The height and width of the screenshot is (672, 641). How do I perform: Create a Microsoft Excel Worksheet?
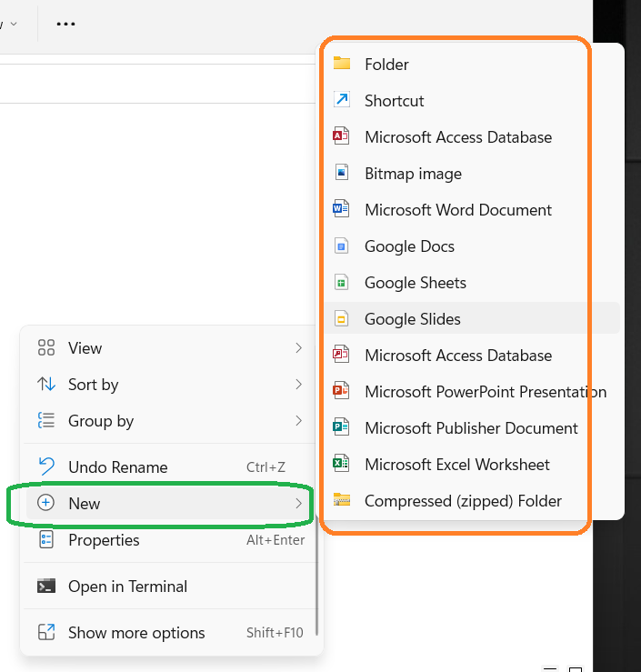coord(472,465)
